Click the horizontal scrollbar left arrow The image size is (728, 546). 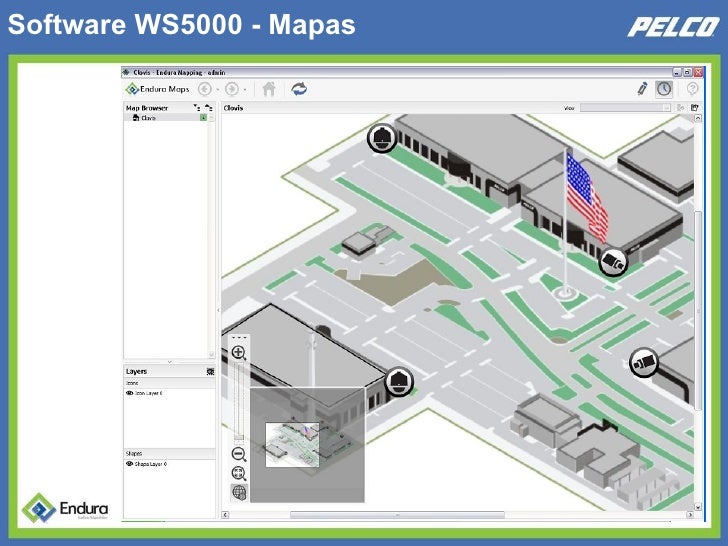coord(225,515)
